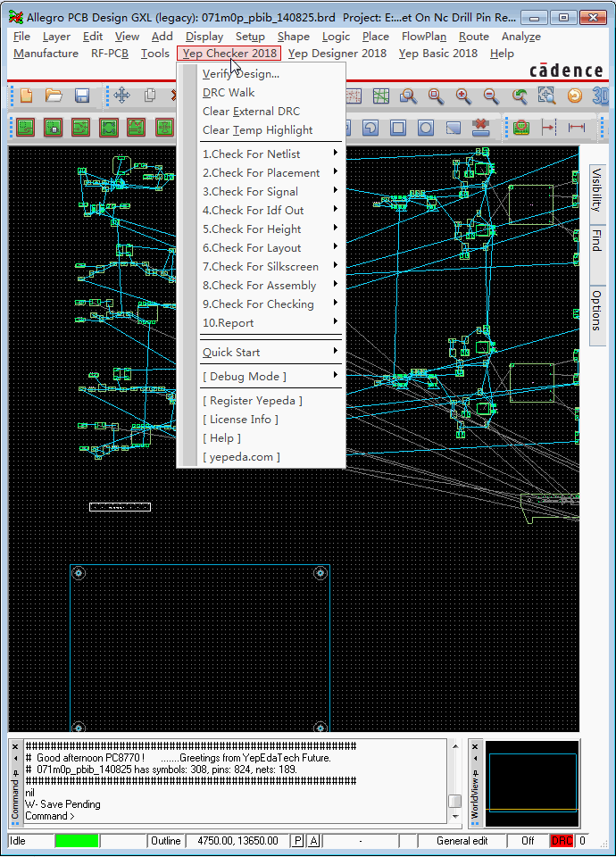Screen dimensions: 616x857
Task: Pin the WorldView panel using pin icon
Action: point(476,772)
